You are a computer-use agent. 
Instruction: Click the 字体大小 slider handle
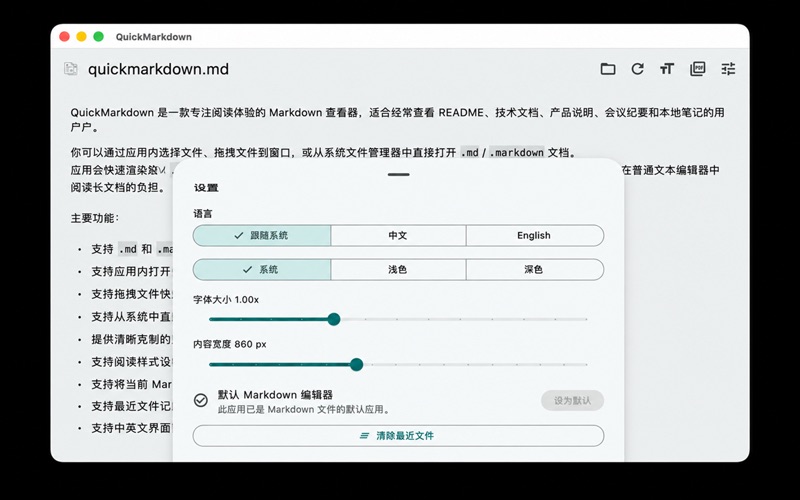[334, 319]
